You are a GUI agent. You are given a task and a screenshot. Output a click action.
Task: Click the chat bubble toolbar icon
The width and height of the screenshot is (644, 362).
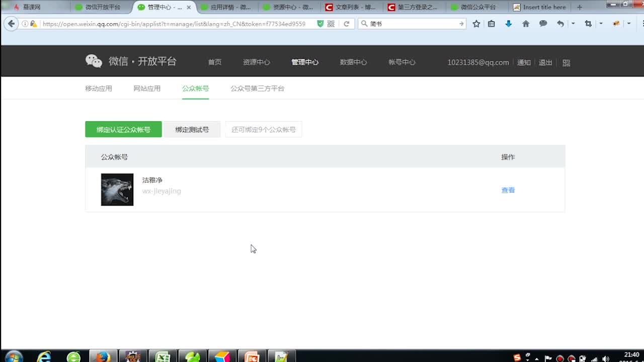click(543, 24)
